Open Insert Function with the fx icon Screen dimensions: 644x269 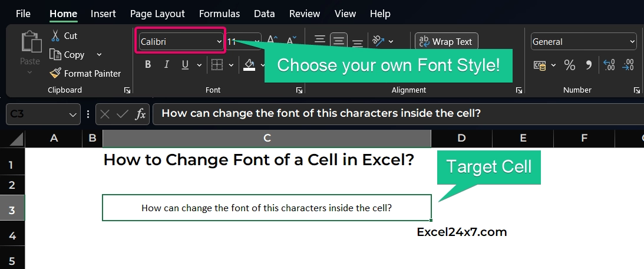coord(140,114)
